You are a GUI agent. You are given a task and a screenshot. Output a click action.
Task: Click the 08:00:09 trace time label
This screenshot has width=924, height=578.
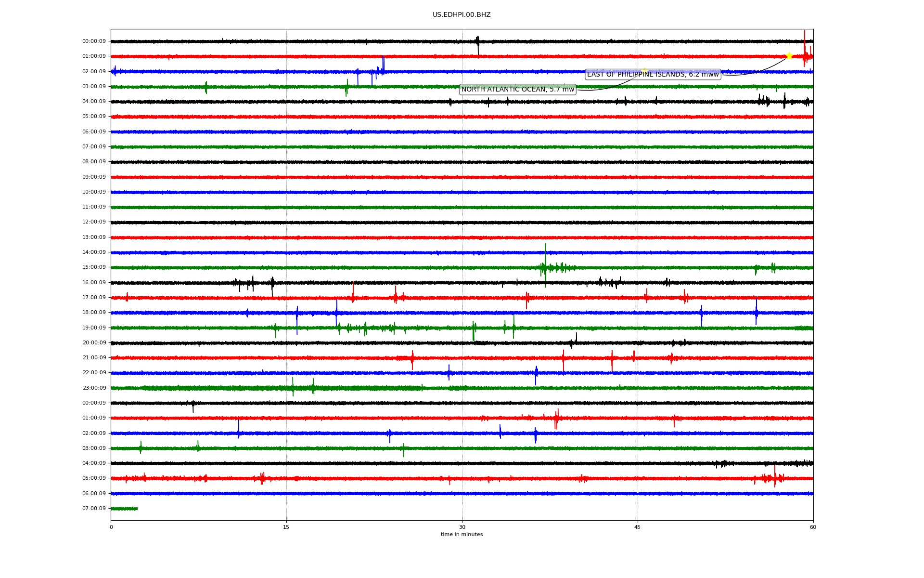pos(94,162)
